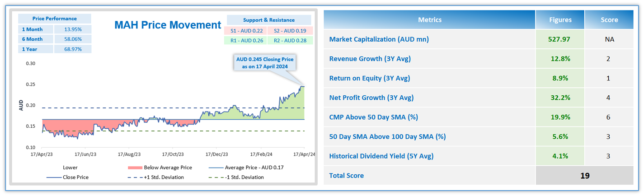Select the 1 Year performance value 68.97%
This screenshot has height=196, width=644.
pyautogui.click(x=72, y=48)
